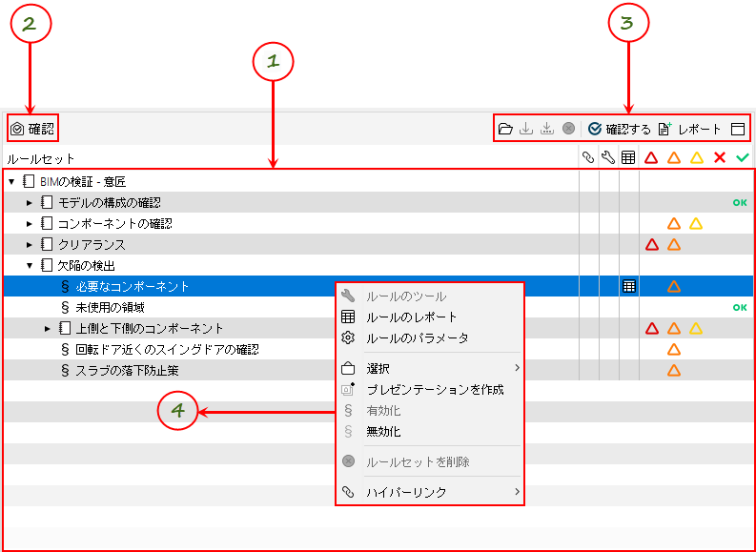Select the クリアランス row text
This screenshot has height=552, width=756.
92,245
